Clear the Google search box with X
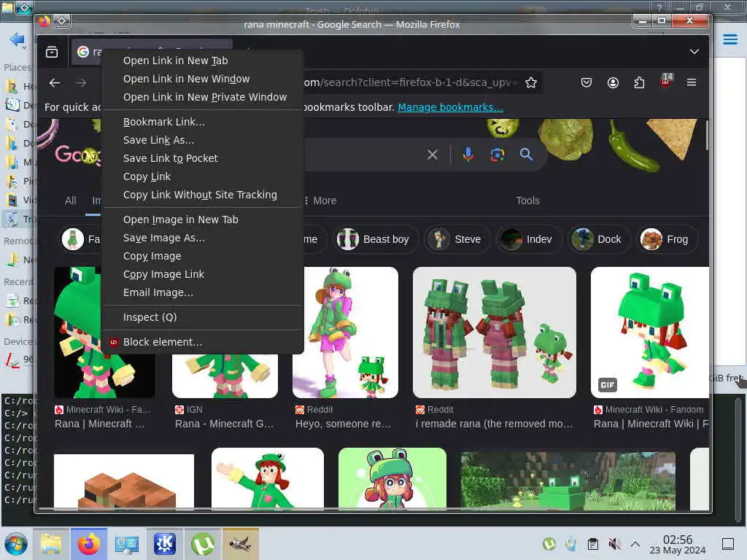 (x=433, y=155)
